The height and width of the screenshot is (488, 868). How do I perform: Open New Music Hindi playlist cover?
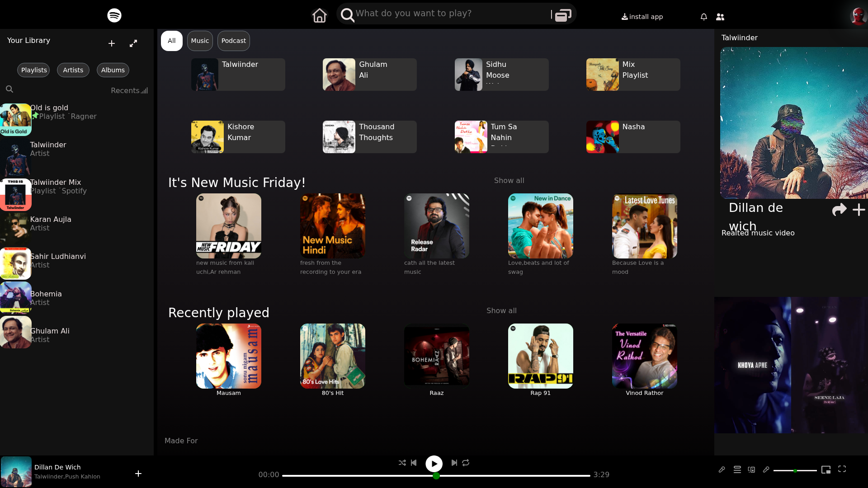[x=333, y=226]
